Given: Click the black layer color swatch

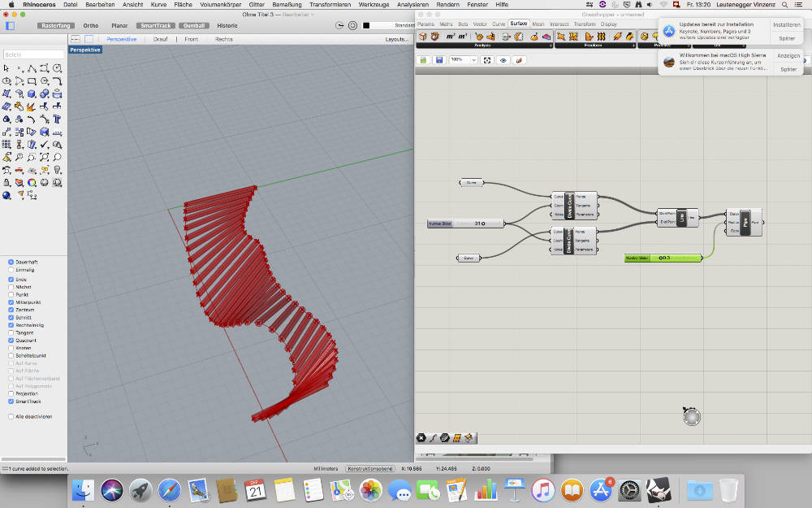Looking at the screenshot, I should click(x=366, y=25).
